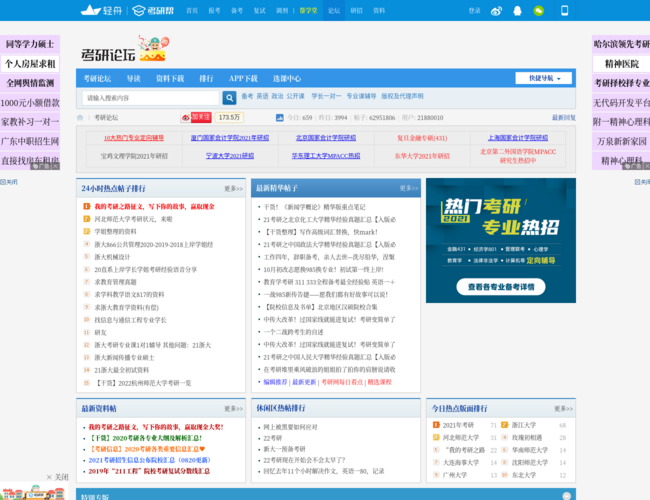Expand 更多>> in 24小时热点帖子排行
This screenshot has width=650, height=500.
(234, 189)
